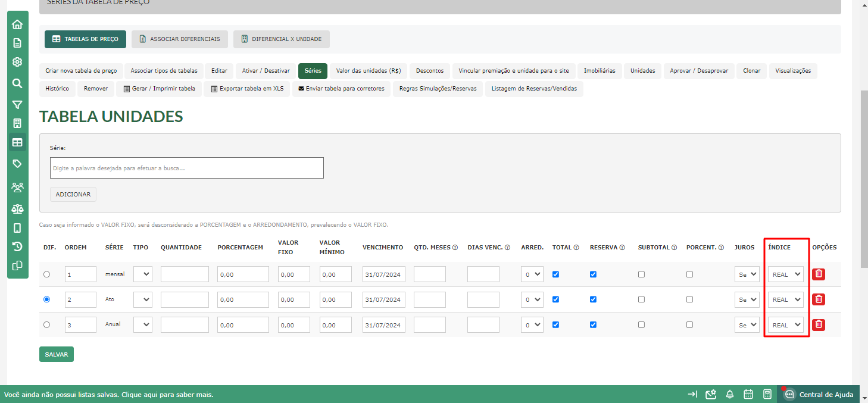Image resolution: width=868 pixels, height=403 pixels.
Task: Open the price tag icon in sidebar
Action: click(x=17, y=164)
